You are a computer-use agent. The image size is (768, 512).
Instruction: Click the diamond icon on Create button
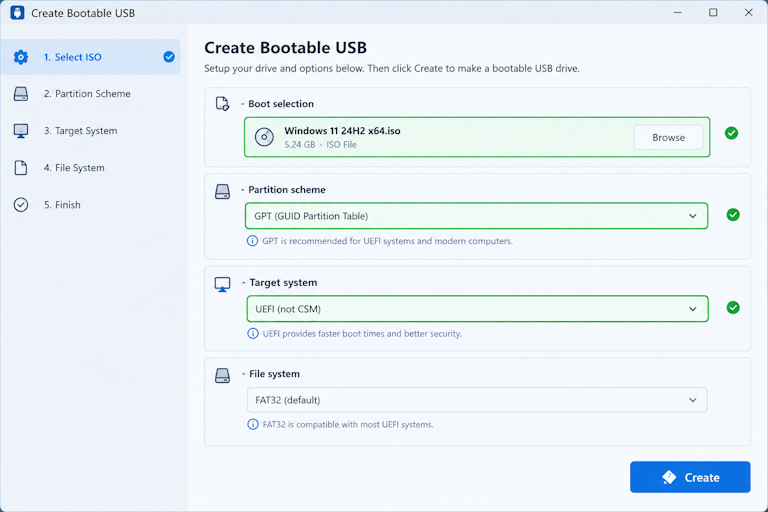point(669,477)
